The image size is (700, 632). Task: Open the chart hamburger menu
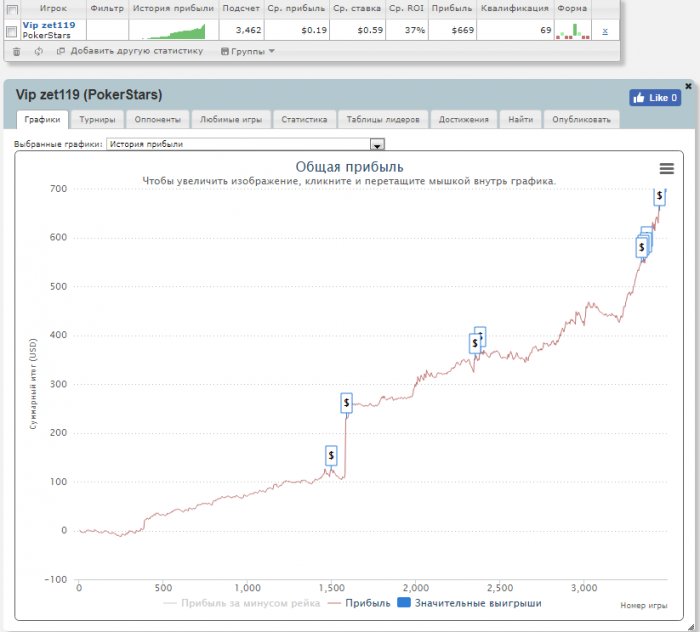pos(667,168)
